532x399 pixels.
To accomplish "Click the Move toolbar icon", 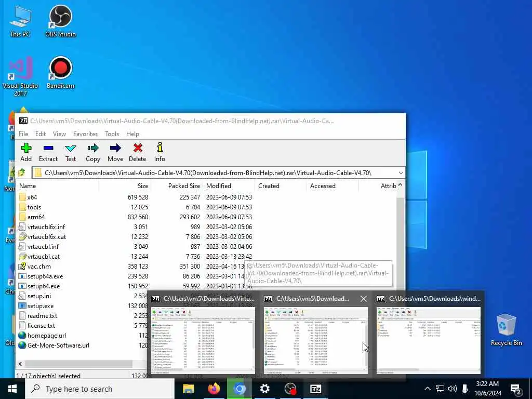I will 115,152.
